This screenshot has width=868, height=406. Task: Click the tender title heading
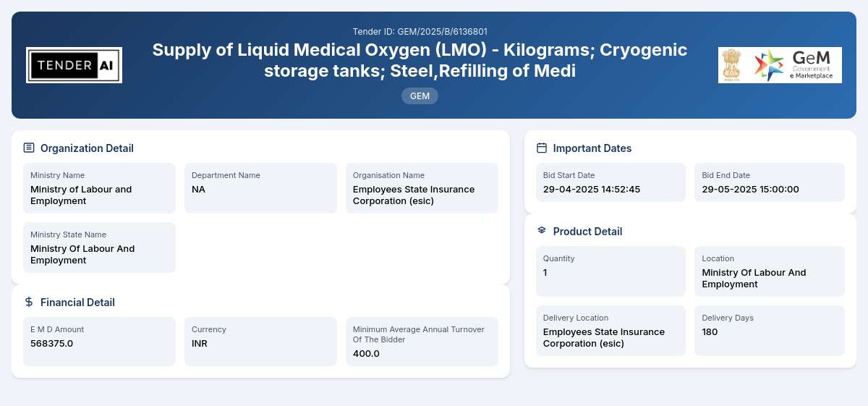point(420,61)
